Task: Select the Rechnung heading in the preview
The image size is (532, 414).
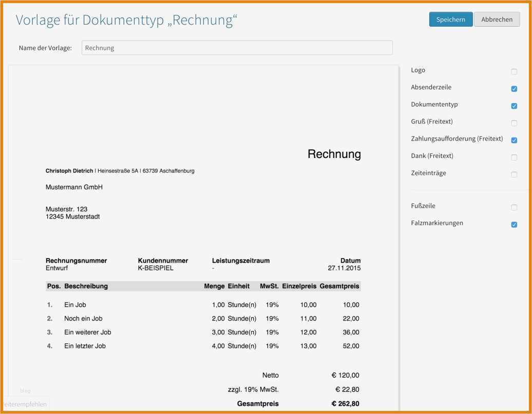Action: [334, 153]
